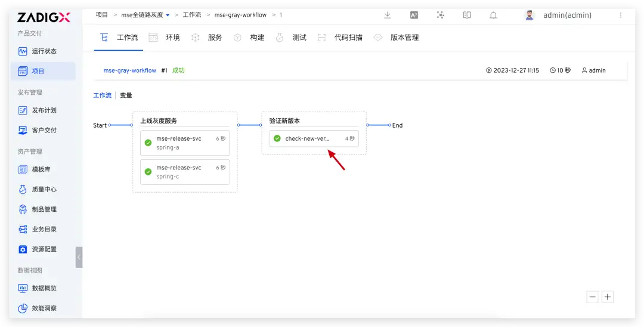Click mse-gray-workflow task title link

(130, 70)
